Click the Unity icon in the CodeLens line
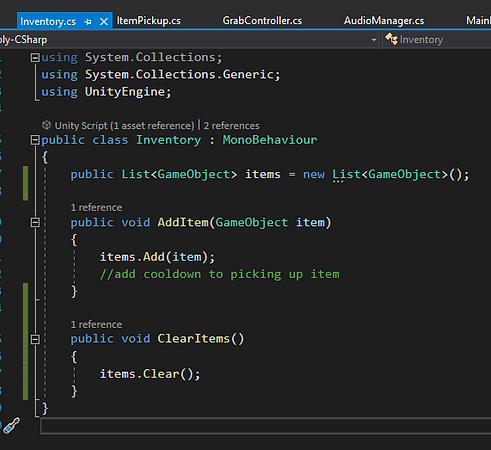Screen dimensions: 491x450 (x=46, y=125)
